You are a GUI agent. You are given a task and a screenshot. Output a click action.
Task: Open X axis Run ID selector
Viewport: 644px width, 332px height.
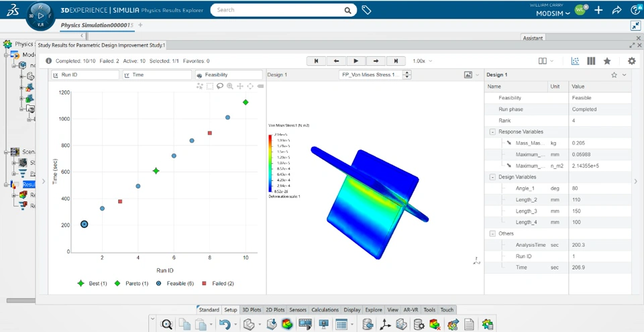[85, 74]
